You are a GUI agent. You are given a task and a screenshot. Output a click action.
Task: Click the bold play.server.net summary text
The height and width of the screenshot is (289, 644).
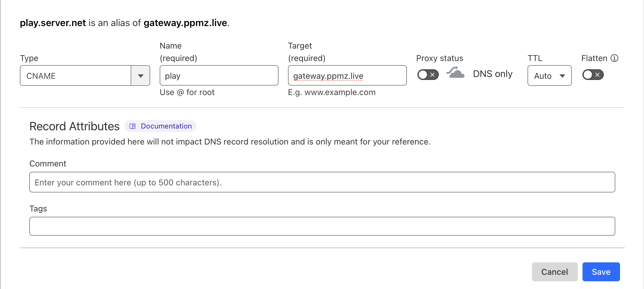(x=53, y=23)
